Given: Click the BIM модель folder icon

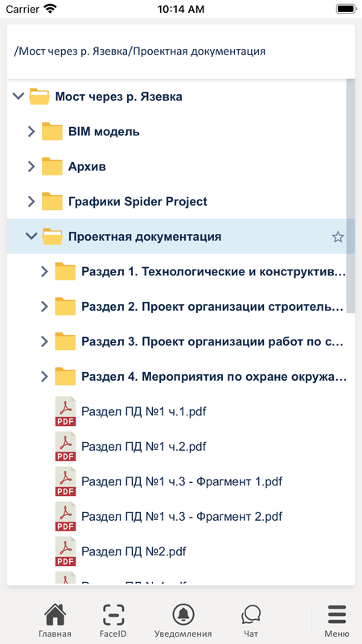Looking at the screenshot, I should pos(52,131).
